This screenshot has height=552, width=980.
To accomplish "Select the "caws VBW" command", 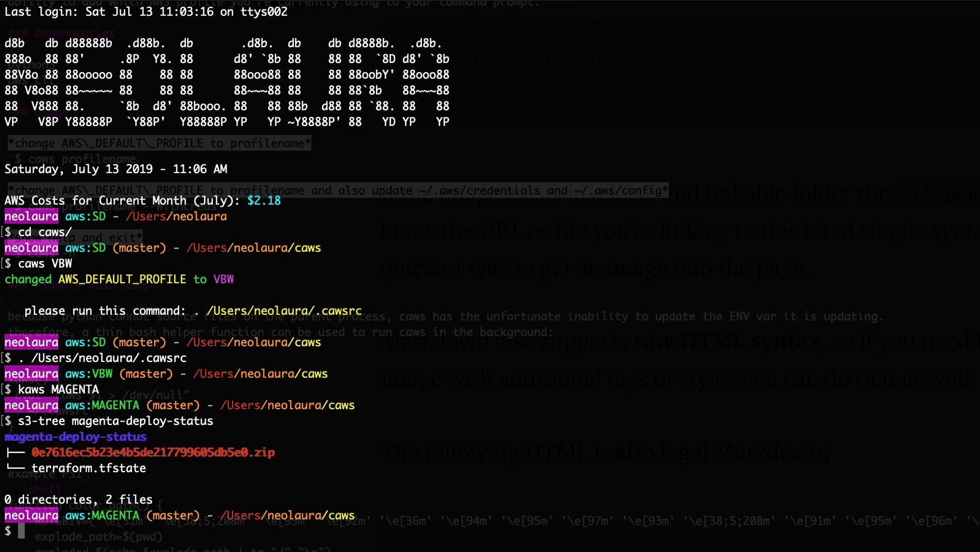I will coord(45,264).
